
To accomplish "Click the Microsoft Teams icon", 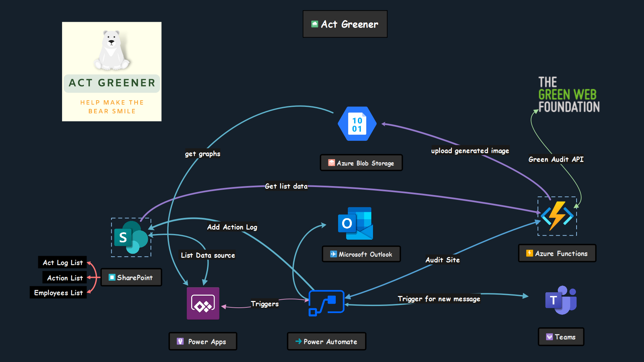I will point(561,300).
